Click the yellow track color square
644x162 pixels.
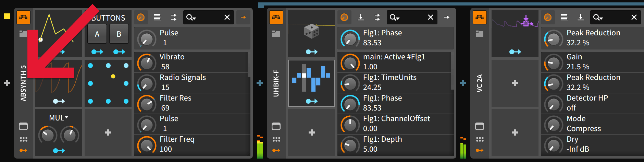tap(7, 16)
